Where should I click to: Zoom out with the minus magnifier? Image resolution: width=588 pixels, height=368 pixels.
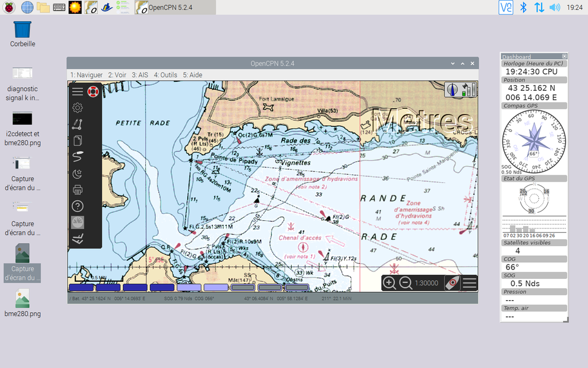[405, 283]
